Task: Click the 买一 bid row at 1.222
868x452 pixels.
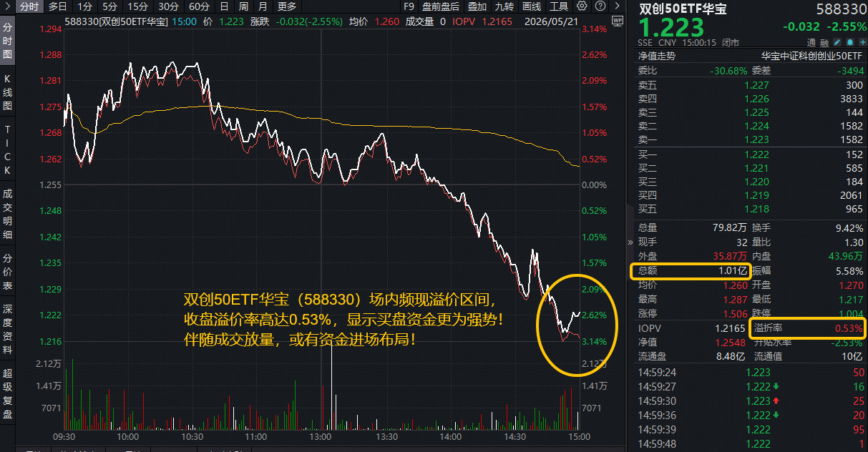Action: click(x=751, y=154)
